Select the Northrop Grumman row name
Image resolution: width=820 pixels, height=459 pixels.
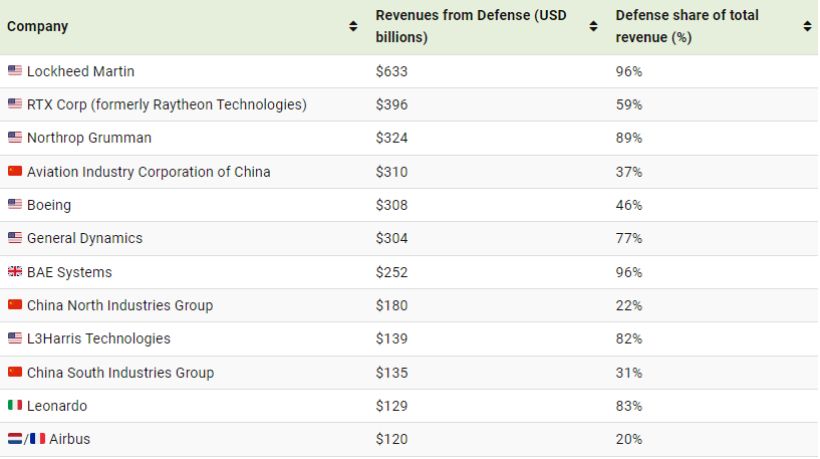tap(89, 138)
